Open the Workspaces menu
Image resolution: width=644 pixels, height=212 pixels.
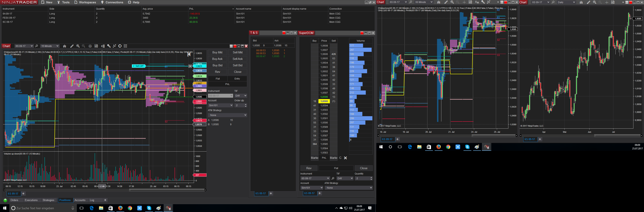point(85,2)
